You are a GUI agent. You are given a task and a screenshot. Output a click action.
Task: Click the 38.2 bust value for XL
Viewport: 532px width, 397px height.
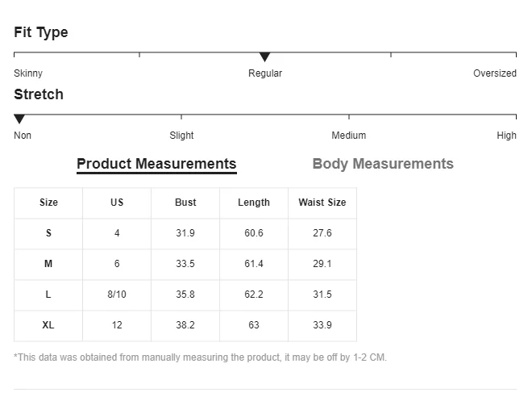[x=185, y=325]
